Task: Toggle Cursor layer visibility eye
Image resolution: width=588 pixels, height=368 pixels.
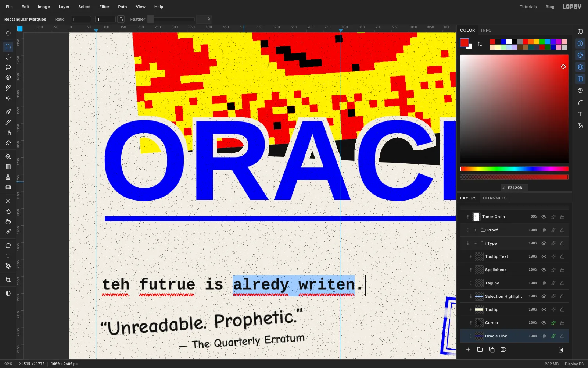Action: click(x=544, y=323)
